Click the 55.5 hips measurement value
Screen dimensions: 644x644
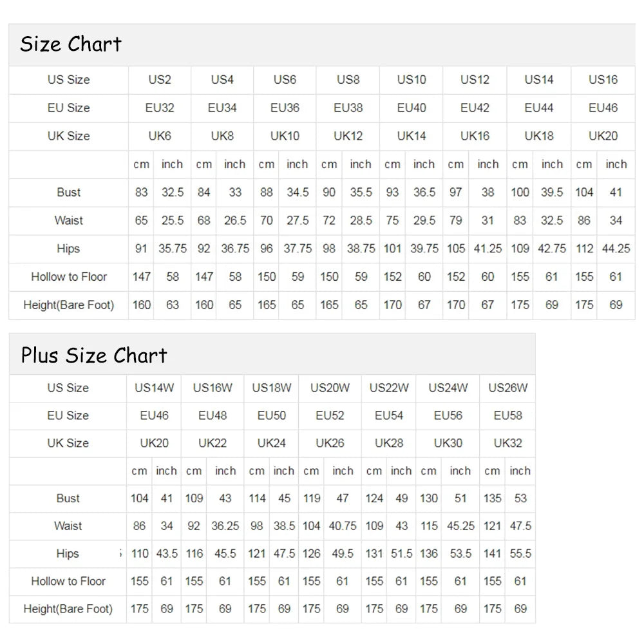tap(520, 553)
